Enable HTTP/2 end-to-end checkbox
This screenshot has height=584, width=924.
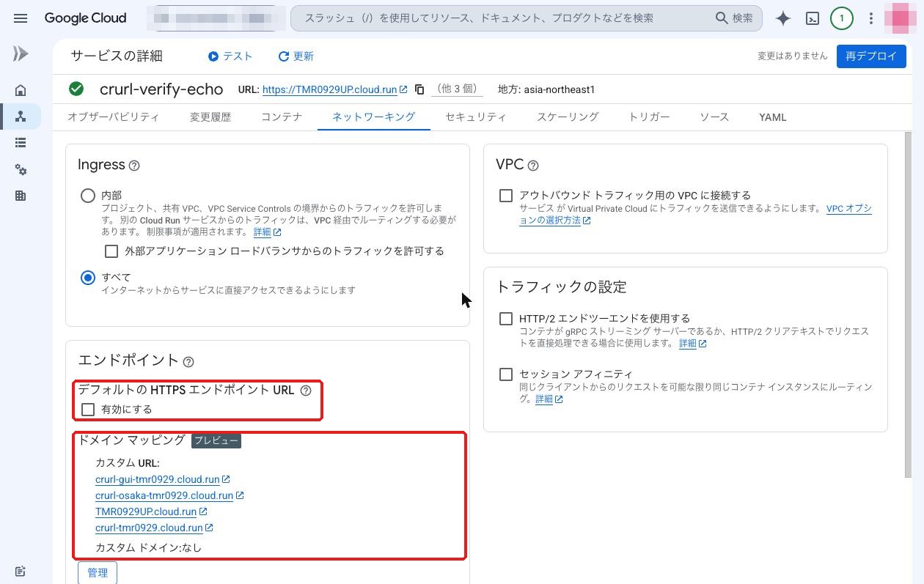pyautogui.click(x=506, y=319)
